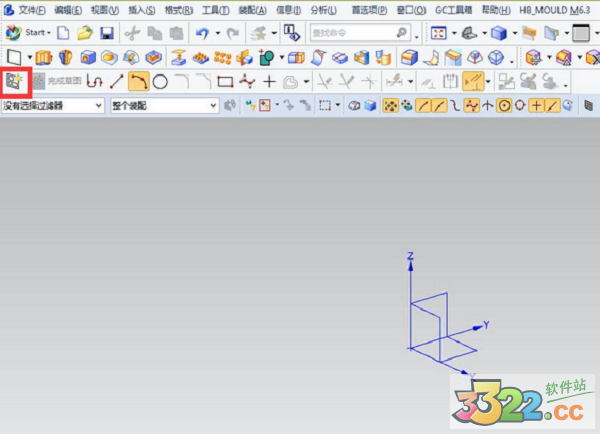Toggle End Point snap
The image size is (600, 434).
pyautogui.click(x=423, y=105)
